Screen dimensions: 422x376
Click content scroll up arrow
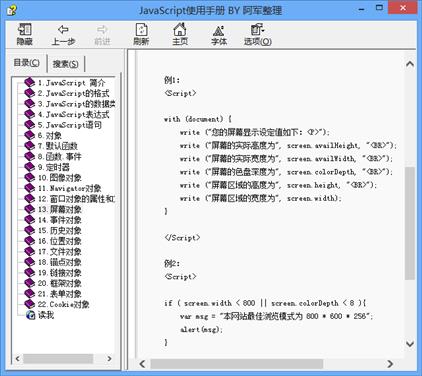[x=410, y=64]
